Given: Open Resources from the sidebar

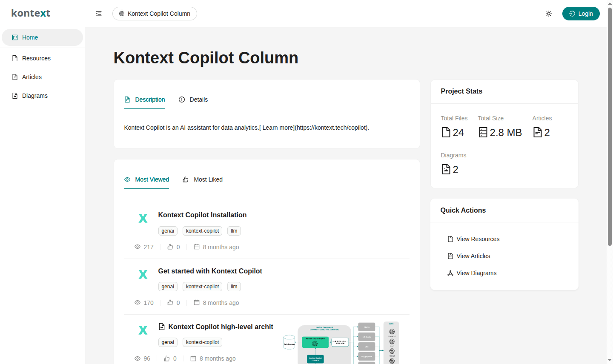Looking at the screenshot, I should pos(42,58).
